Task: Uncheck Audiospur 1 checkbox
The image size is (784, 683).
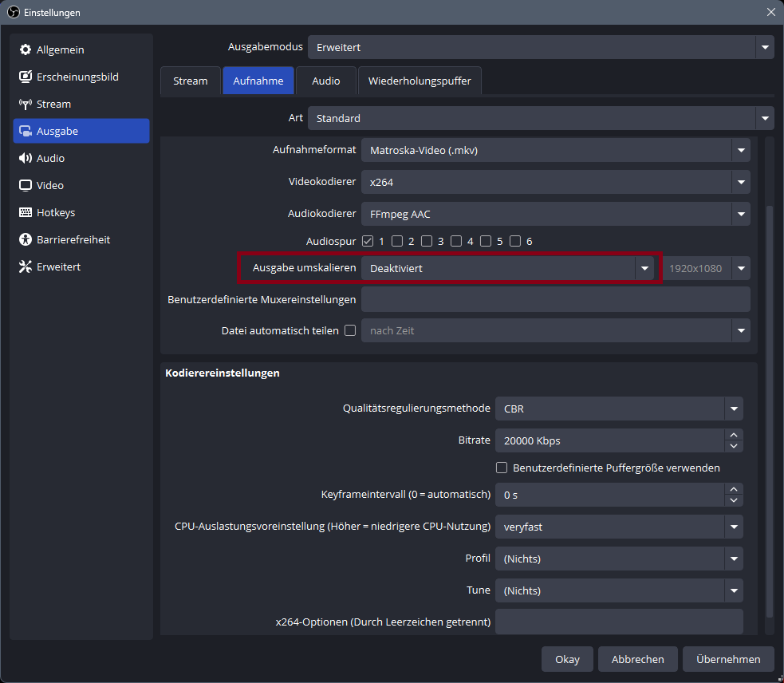Action: [368, 241]
